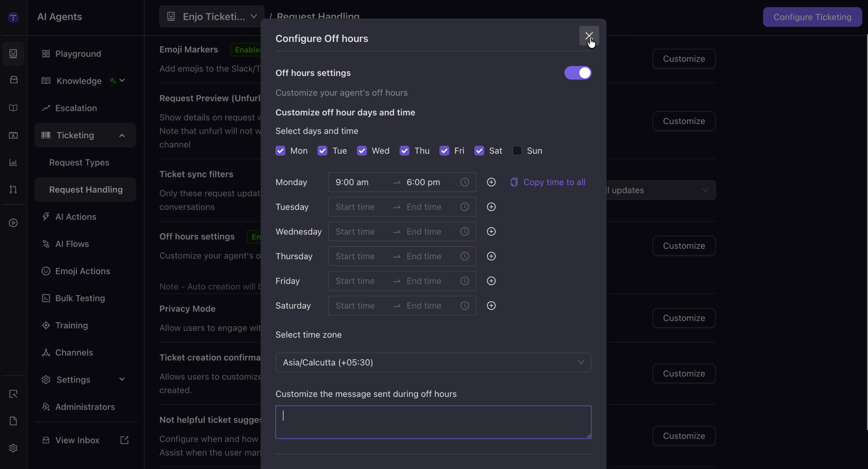Image resolution: width=868 pixels, height=469 pixels.
Task: Click the off hours message text area
Action: tap(433, 422)
